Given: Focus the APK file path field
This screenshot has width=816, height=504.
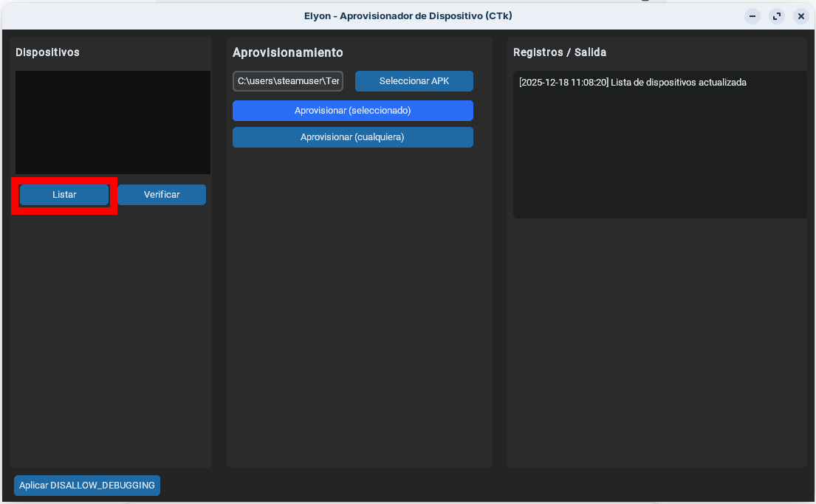Looking at the screenshot, I should 288,81.
